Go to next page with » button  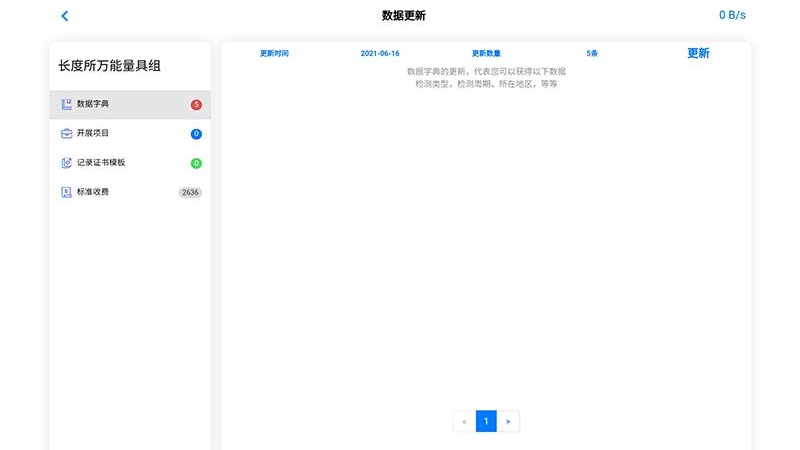pos(508,422)
